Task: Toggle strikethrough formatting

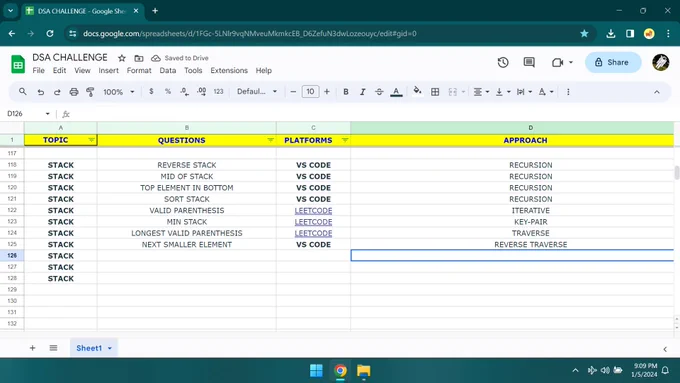Action: 379,92
